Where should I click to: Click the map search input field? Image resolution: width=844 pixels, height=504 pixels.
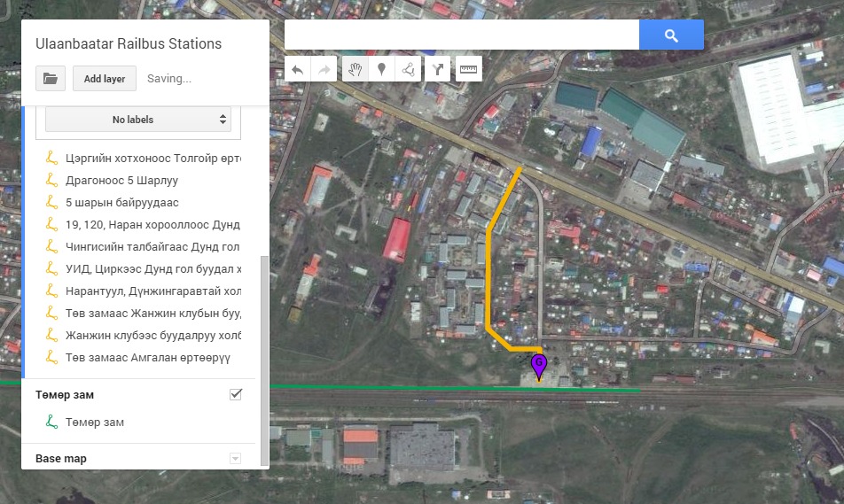coord(461,35)
